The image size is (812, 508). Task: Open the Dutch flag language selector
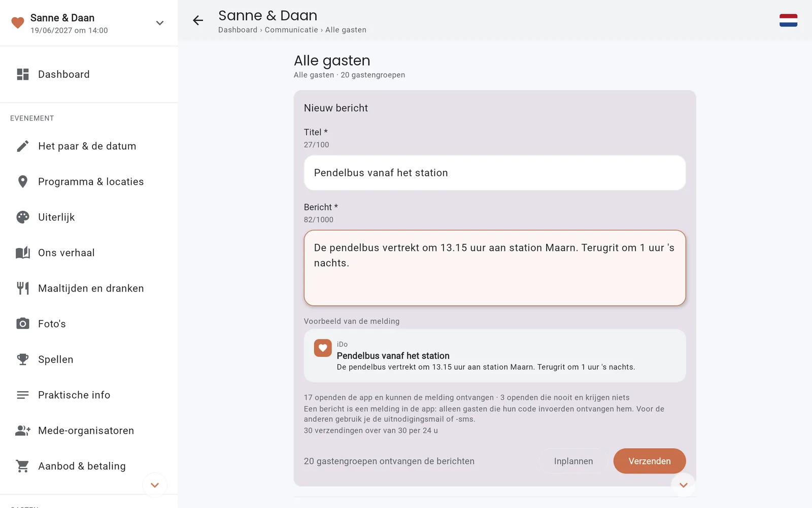pyautogui.click(x=788, y=20)
